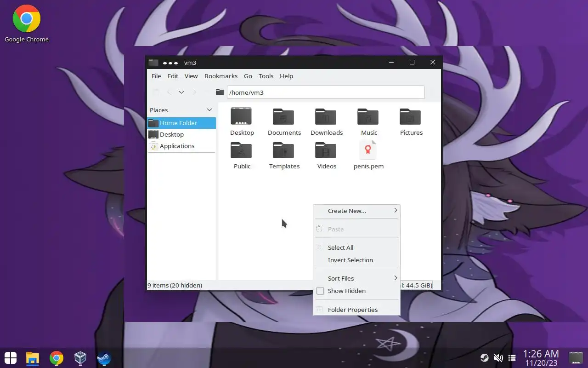Screen dimensions: 588x368
Task: Expand the Create New... submenu
Action: pyautogui.click(x=357, y=211)
